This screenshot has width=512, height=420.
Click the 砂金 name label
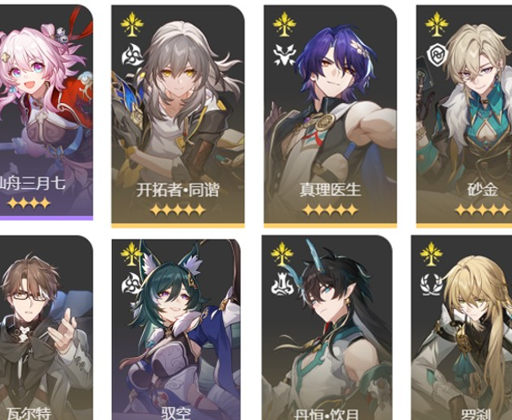pyautogui.click(x=483, y=190)
